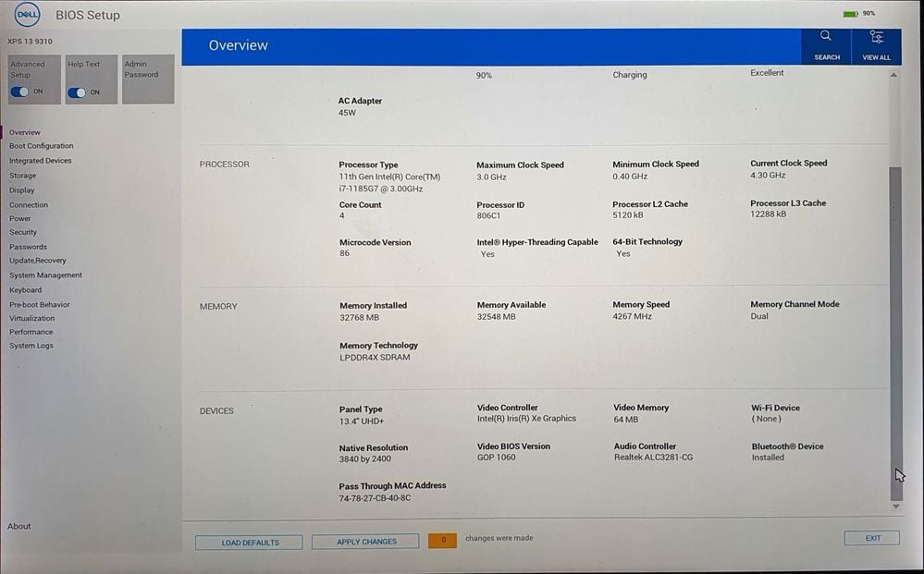The width and height of the screenshot is (924, 574).
Task: Open Integrated Devices section
Action: (40, 161)
